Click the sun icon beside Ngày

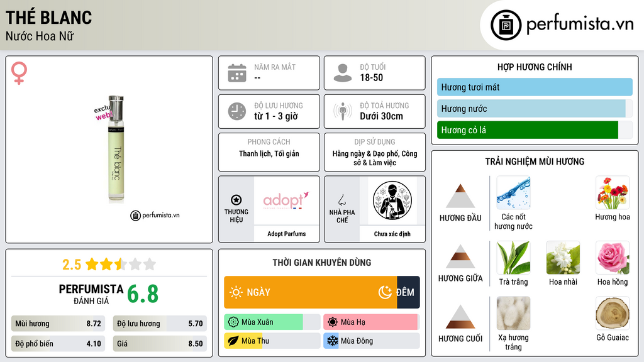(x=236, y=292)
